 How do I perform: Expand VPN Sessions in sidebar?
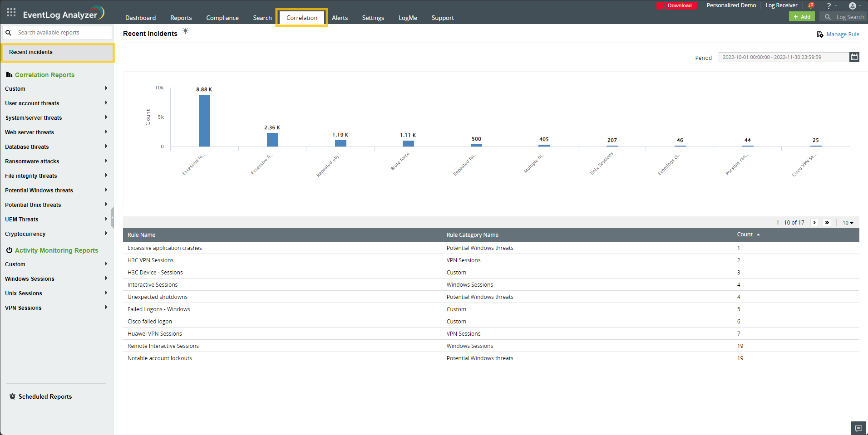pos(57,308)
